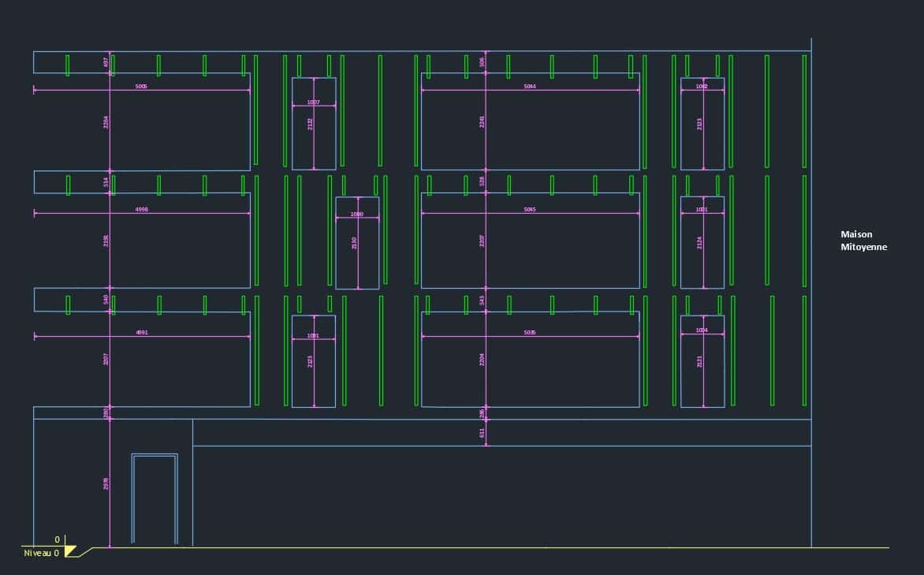Image resolution: width=924 pixels, height=575 pixels.
Task: Click the 5035 dimension label
Action: point(530,333)
